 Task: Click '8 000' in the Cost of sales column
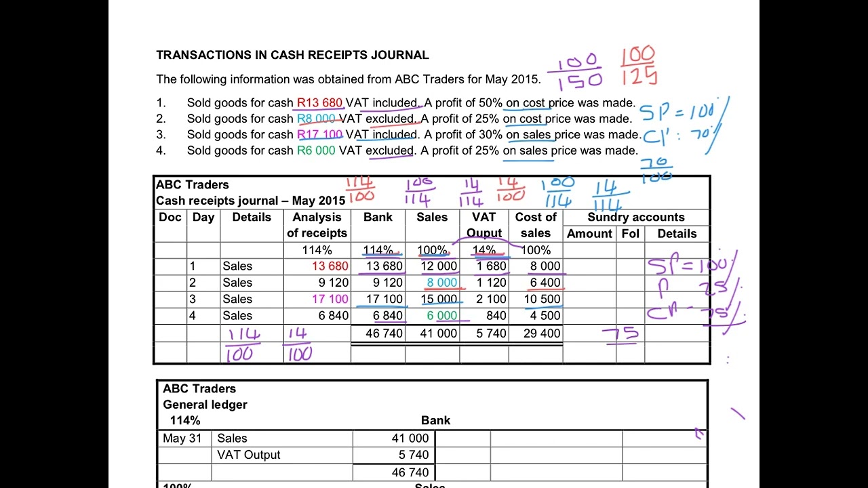point(545,266)
